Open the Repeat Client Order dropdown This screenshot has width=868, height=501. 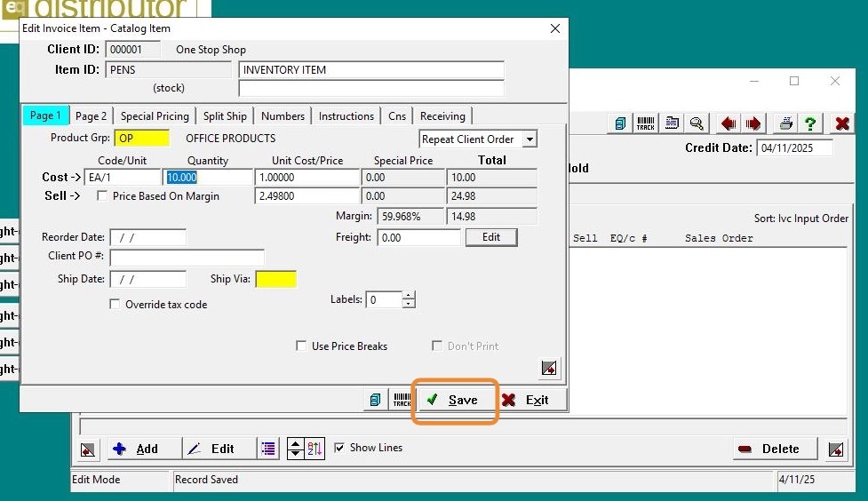tap(530, 139)
